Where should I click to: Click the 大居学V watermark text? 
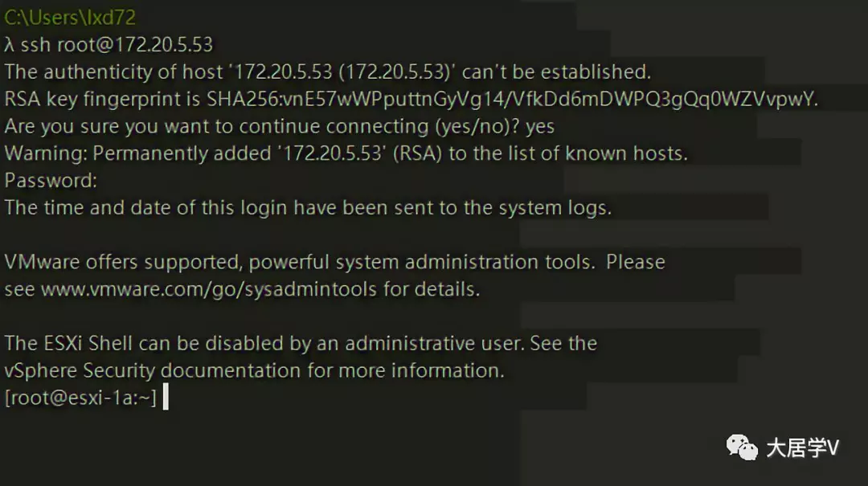[x=801, y=448]
